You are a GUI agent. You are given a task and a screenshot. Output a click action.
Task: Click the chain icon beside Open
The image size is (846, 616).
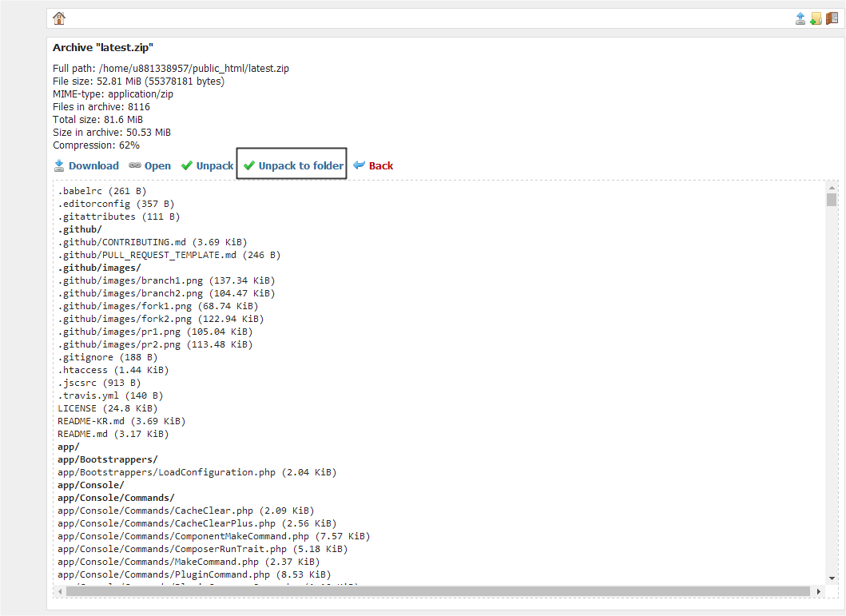pos(135,165)
